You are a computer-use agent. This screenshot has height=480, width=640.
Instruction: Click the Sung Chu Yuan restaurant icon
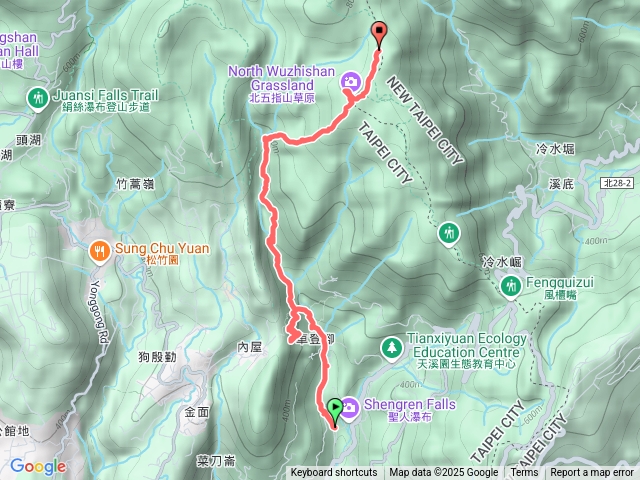point(100,252)
